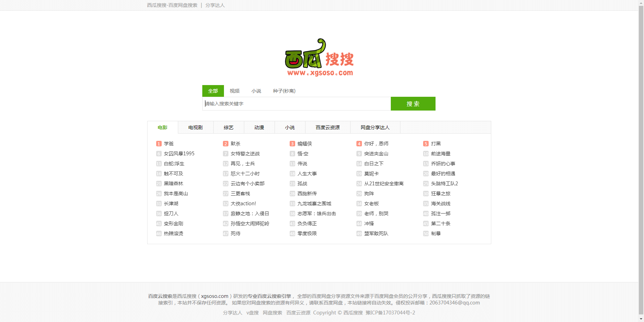Open the movie 变形金刚
Viewport: 644px width, 322px height.
pos(174,224)
